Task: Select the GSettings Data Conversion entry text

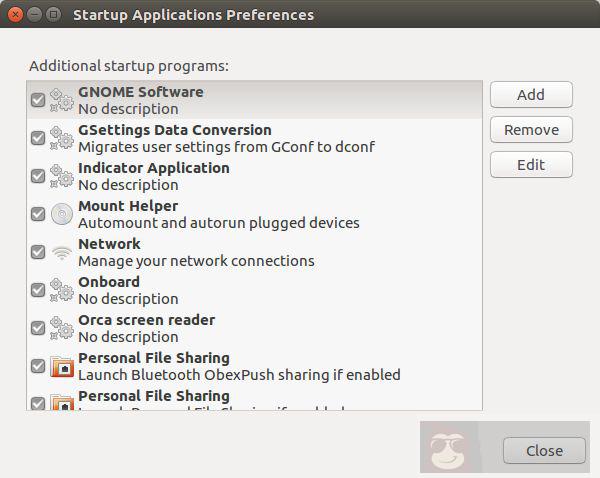Action: [x=175, y=130]
